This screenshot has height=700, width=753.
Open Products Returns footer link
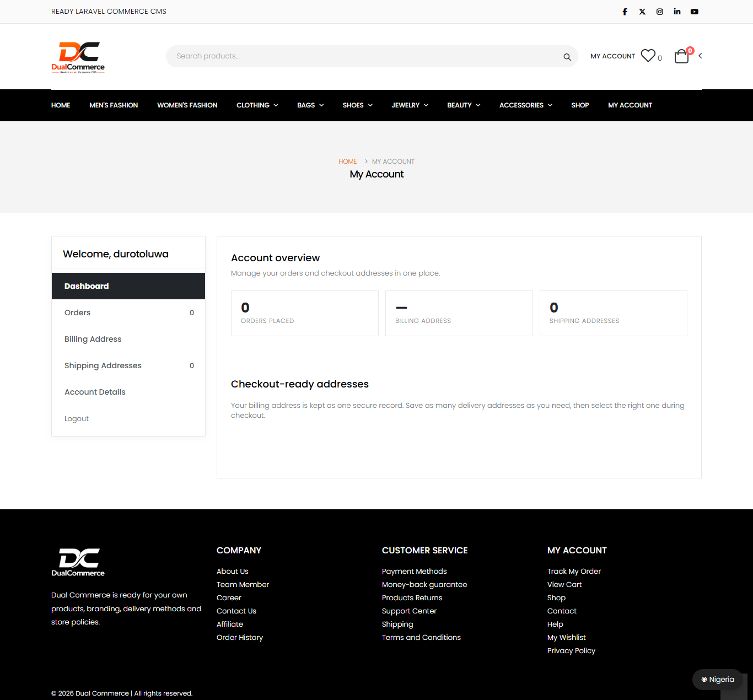pyautogui.click(x=412, y=598)
